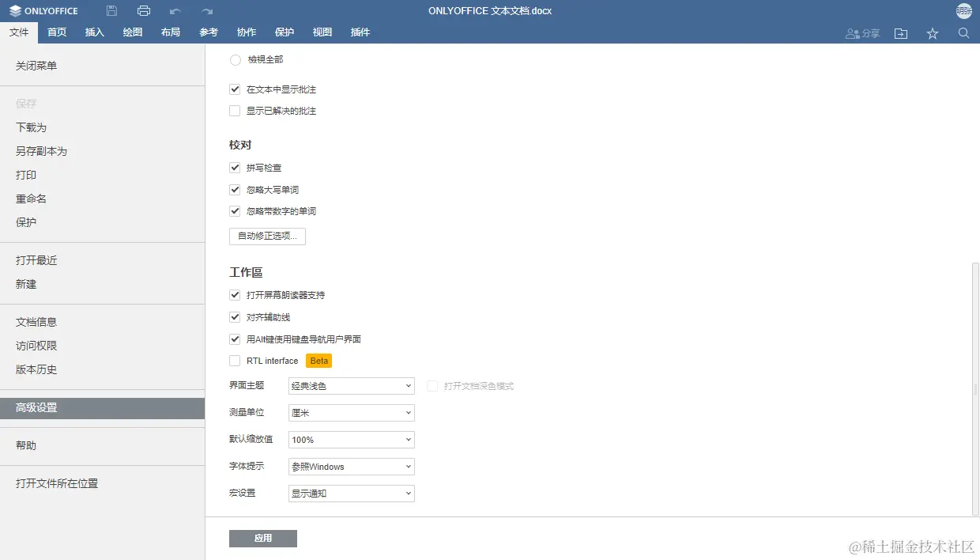Switch to the 绘图 tab
The height and width of the screenshot is (560, 980).
(x=133, y=32)
